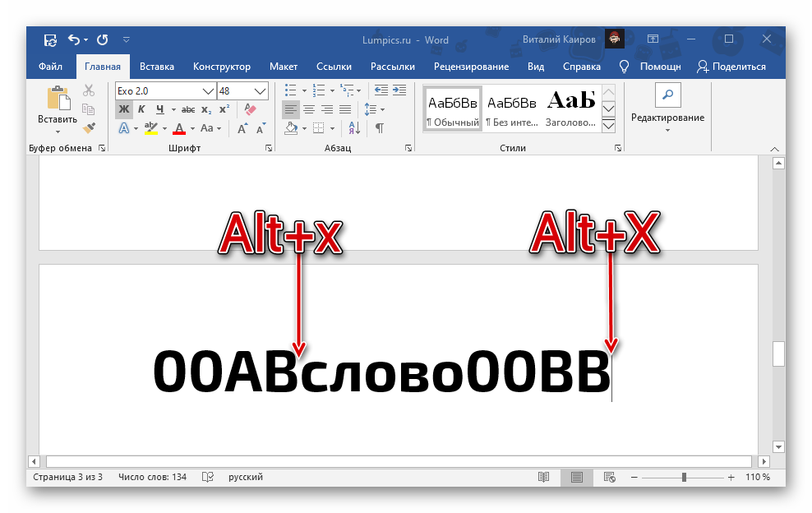Toggle italic (К) formatting
The image size is (812, 513).
click(x=141, y=109)
